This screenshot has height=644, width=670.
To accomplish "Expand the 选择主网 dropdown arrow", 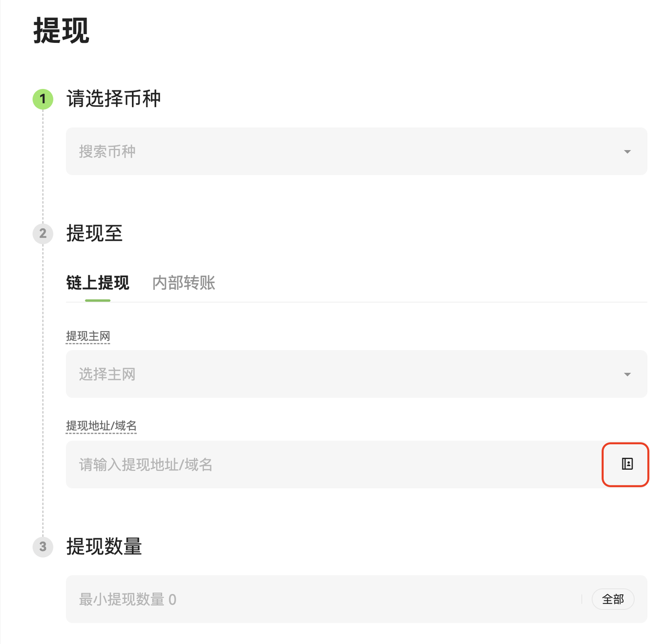I will click(627, 375).
